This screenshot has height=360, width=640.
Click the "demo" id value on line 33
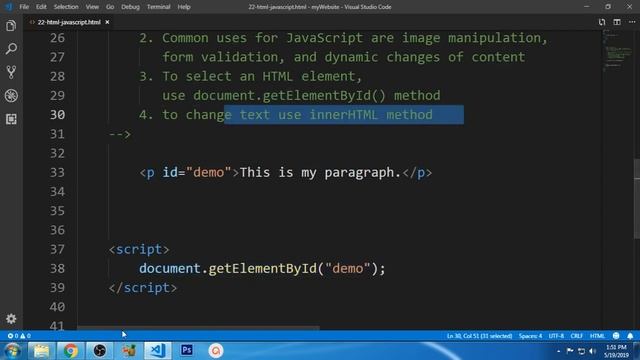click(x=209, y=172)
